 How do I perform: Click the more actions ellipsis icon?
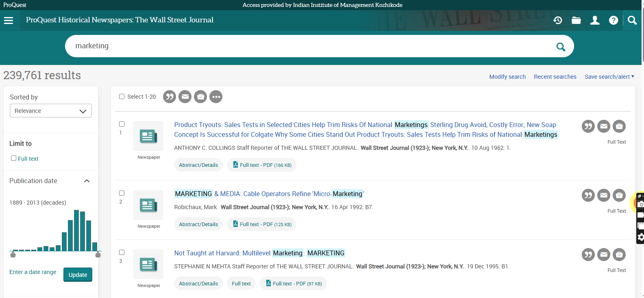click(x=216, y=97)
